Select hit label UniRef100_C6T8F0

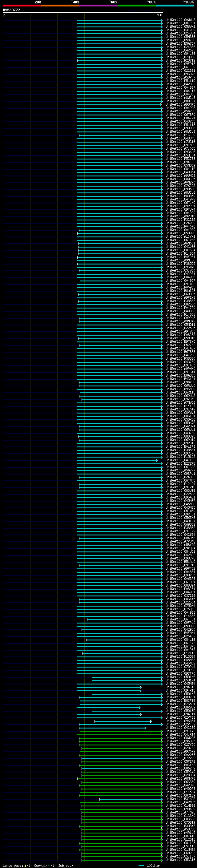point(180,115)
